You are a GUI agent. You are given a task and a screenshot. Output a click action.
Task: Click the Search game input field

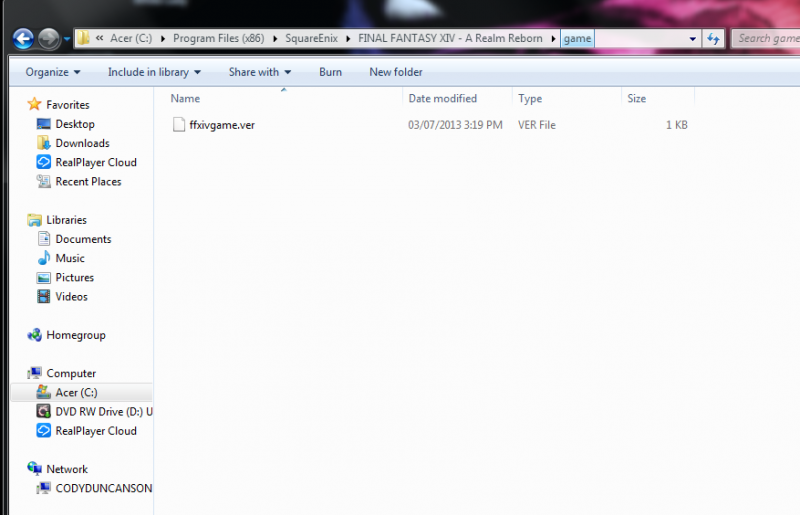click(x=767, y=38)
